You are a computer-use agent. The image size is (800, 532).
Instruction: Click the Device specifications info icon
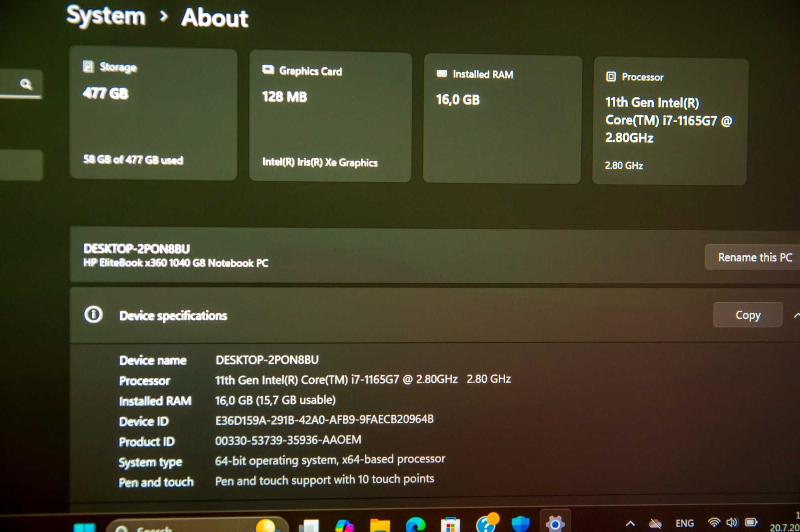93,314
